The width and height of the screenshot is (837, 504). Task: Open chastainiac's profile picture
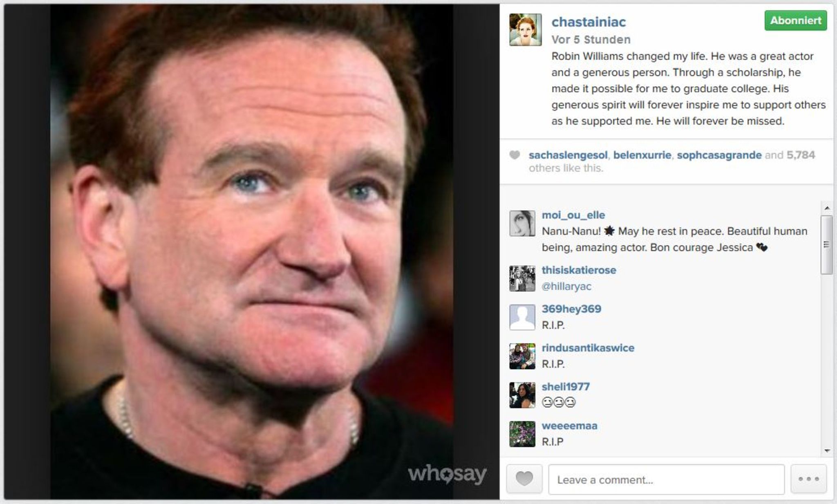click(525, 29)
